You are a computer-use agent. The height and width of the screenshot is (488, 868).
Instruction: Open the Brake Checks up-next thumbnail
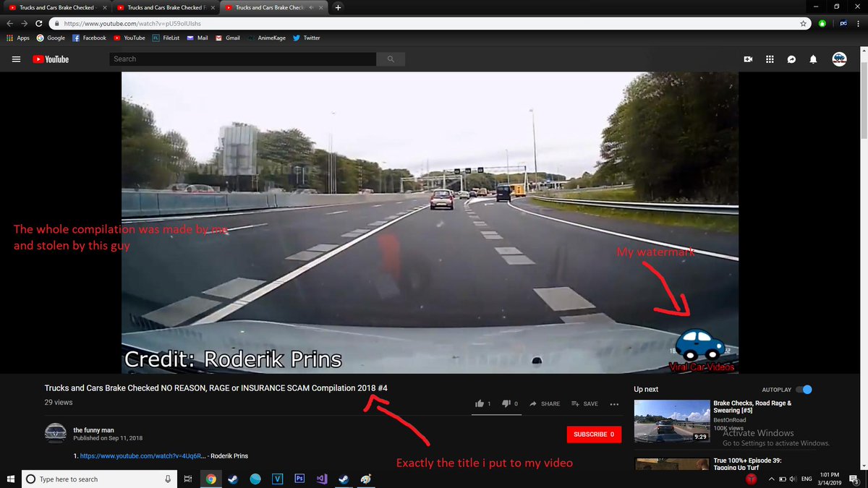coord(672,421)
